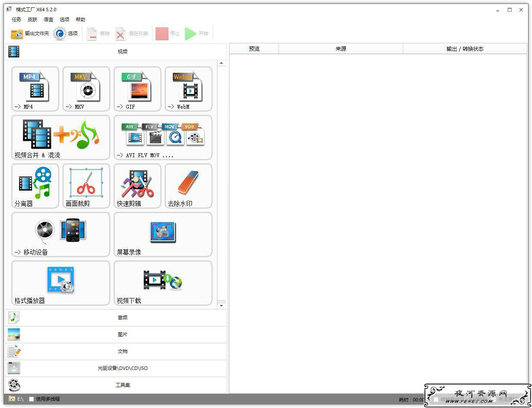
Task: Click the 输出 / 转换状态 column header
Action: point(465,49)
